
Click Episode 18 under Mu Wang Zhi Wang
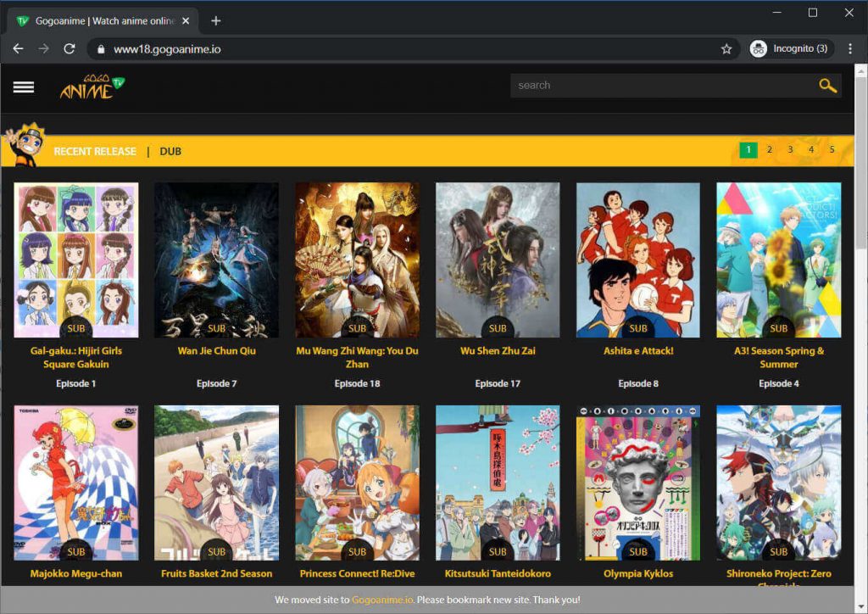point(357,383)
